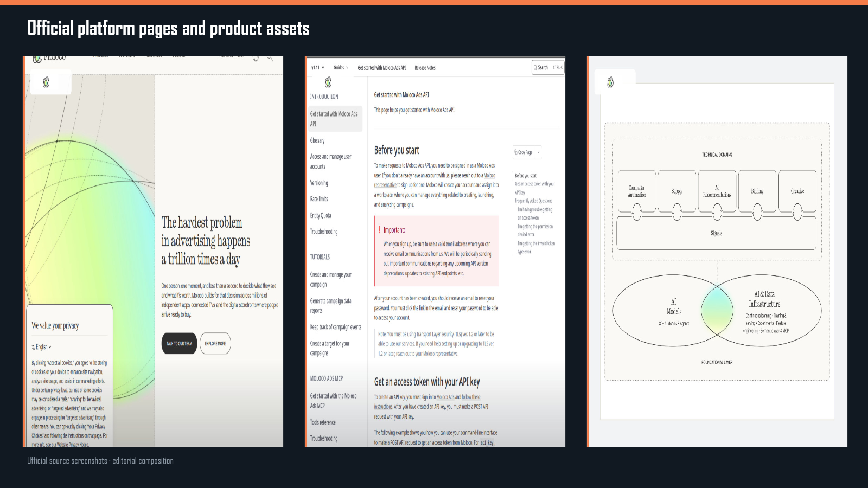Open the chevron next to Copy Page
This screenshot has width=868, height=488.
(x=538, y=152)
